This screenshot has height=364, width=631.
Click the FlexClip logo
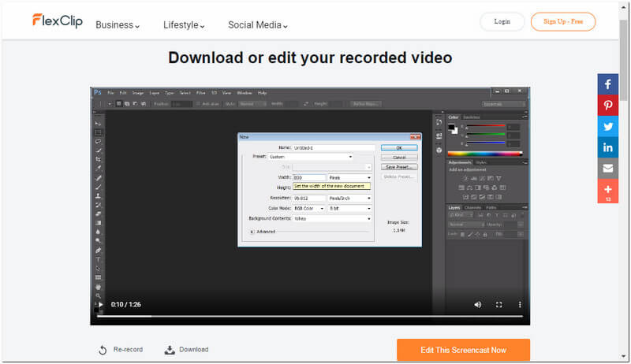coord(58,21)
